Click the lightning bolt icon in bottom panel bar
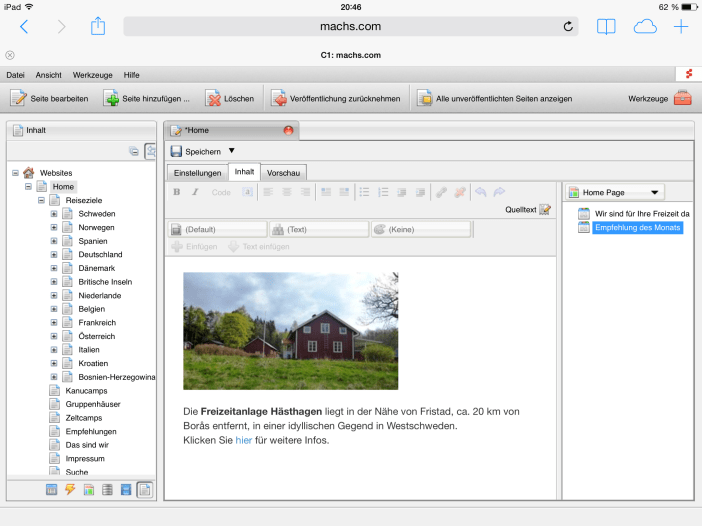Image resolution: width=702 pixels, height=526 pixels. [70, 489]
